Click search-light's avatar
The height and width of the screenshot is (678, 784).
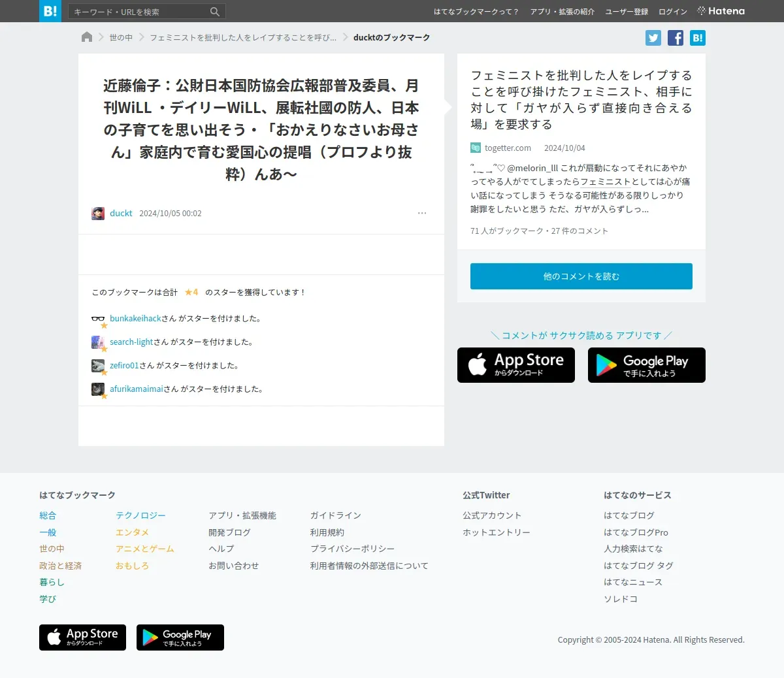(x=98, y=342)
